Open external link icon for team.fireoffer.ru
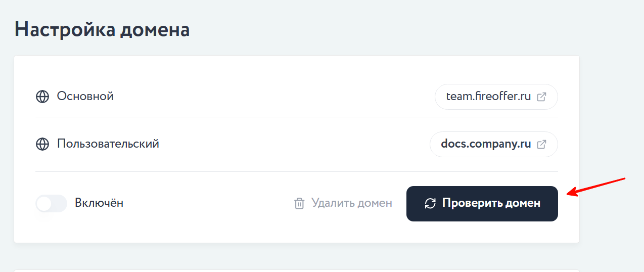 point(541,97)
